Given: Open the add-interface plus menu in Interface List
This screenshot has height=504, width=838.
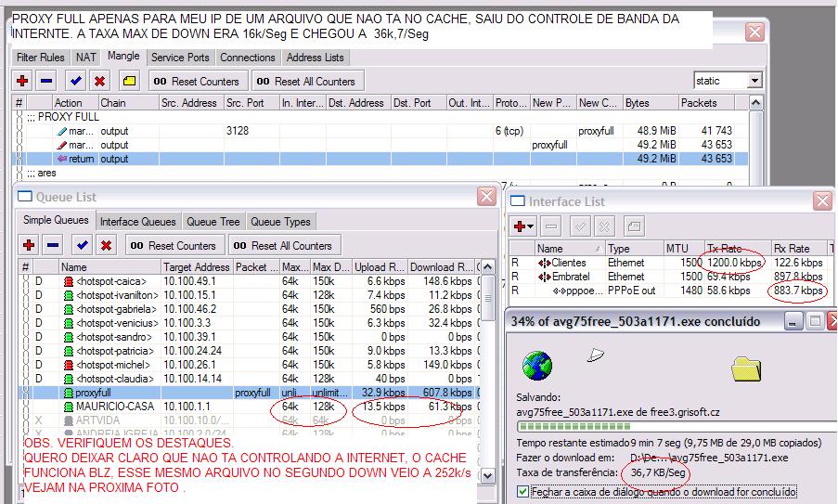Looking at the screenshot, I should [523, 226].
